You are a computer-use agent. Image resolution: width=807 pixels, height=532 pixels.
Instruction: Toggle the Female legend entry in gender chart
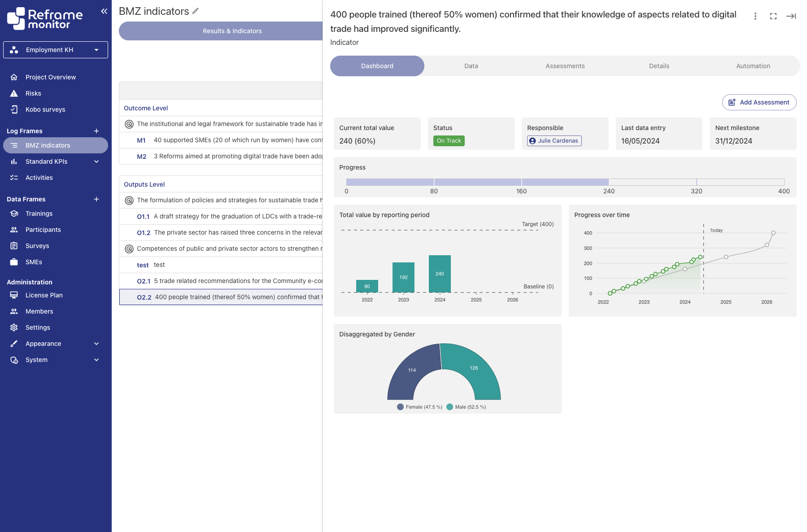click(420, 407)
